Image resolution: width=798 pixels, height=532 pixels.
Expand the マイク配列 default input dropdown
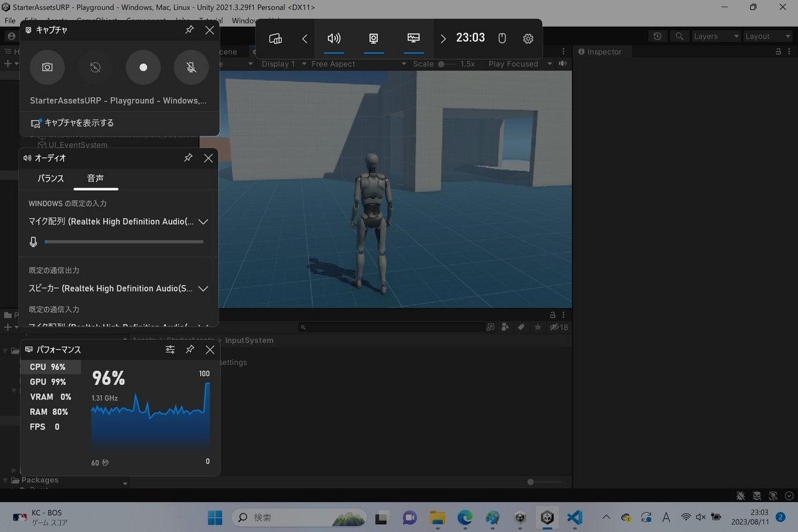click(118, 221)
